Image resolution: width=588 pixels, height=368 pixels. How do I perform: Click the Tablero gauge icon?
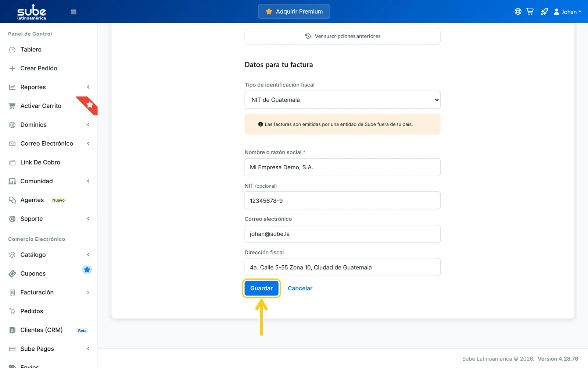point(12,50)
